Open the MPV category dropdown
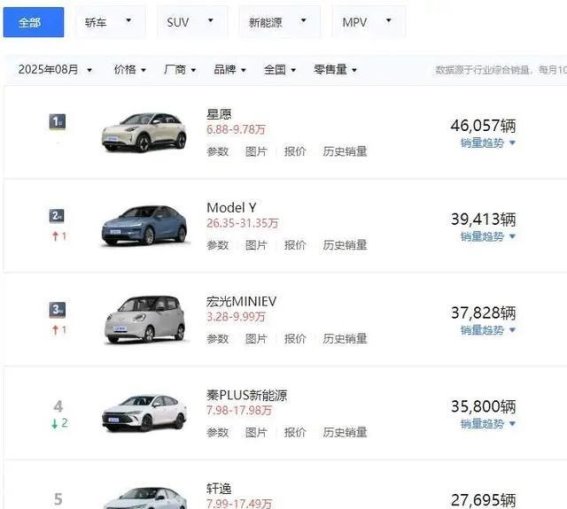 (369, 22)
